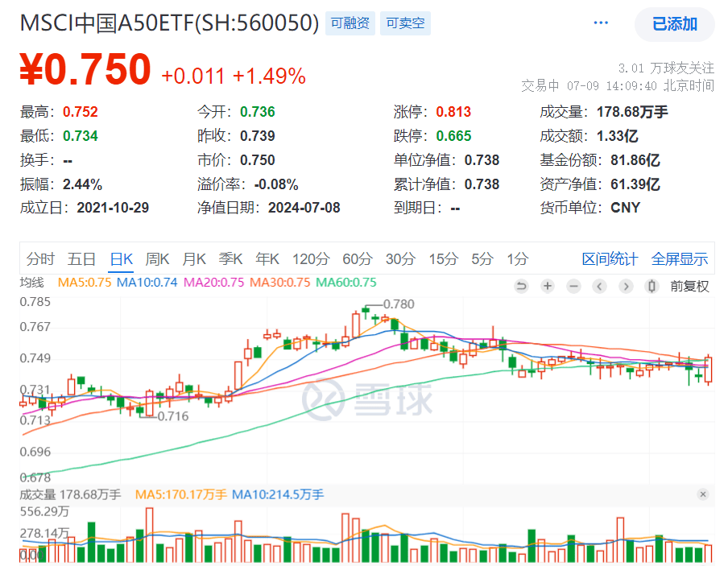This screenshot has width=728, height=566.
Task: Click the 溢价率 -0.08% value
Action: click(276, 184)
